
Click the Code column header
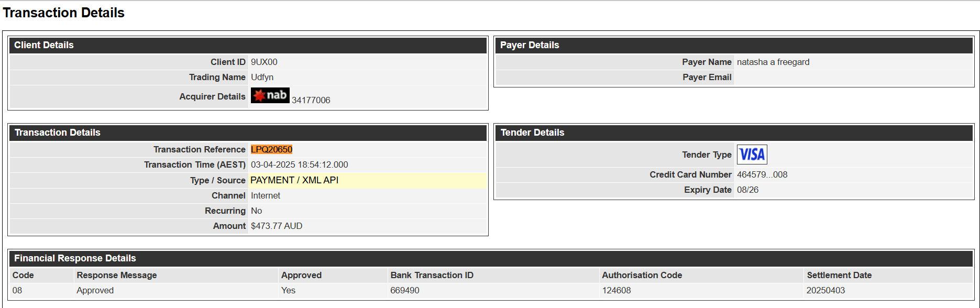click(23, 275)
